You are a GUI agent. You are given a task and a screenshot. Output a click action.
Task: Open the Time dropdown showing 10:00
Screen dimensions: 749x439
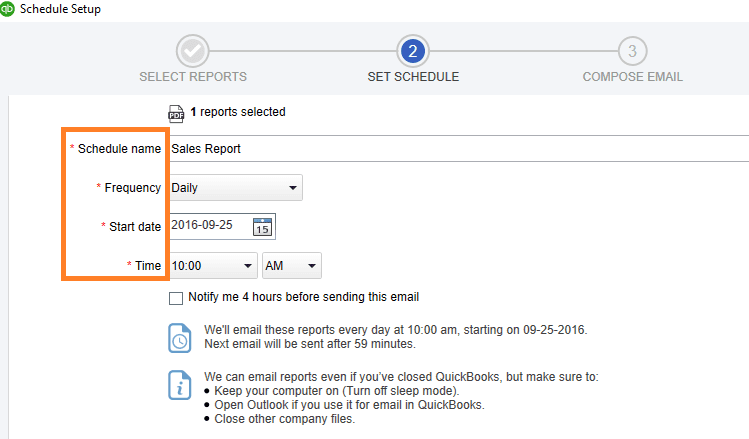(x=213, y=266)
